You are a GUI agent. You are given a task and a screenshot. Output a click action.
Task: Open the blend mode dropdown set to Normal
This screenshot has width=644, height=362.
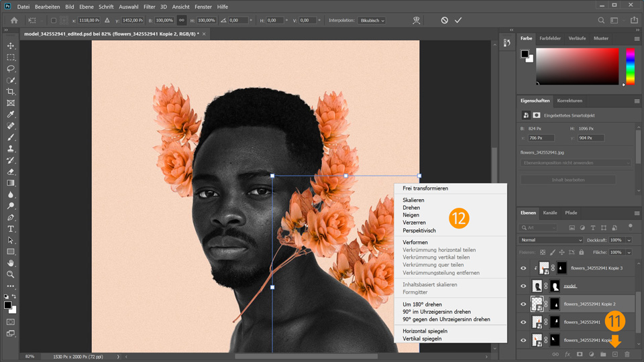click(551, 240)
